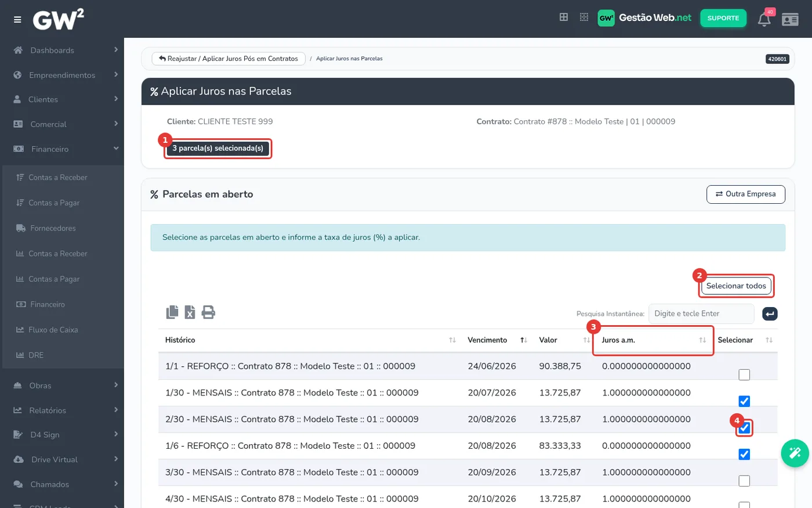Toggle the hamburger sidebar menu
The width and height of the screenshot is (812, 508).
[x=17, y=19]
